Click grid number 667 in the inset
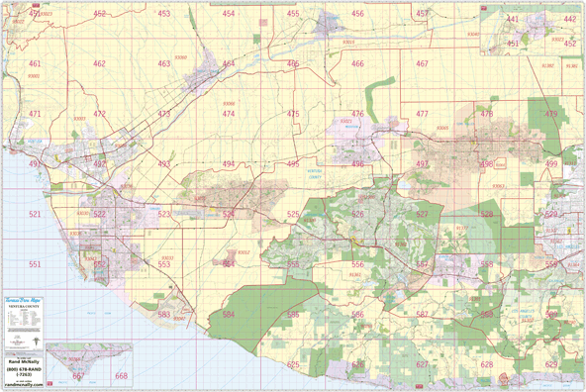586x392 pixels. [x=78, y=375]
